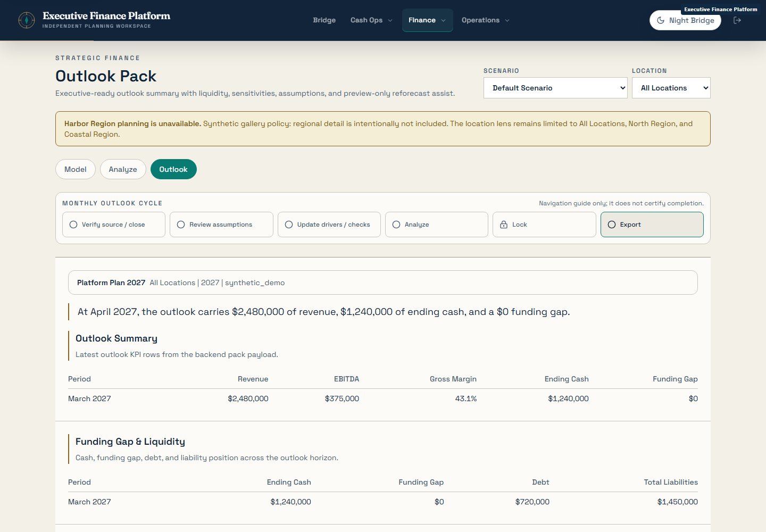Open the Scenario dropdown
Image resolution: width=766 pixels, height=532 pixels.
[555, 88]
